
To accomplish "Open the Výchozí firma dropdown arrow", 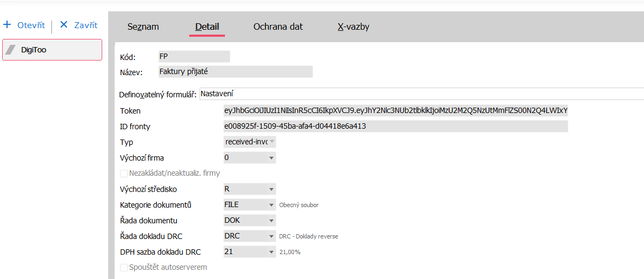I will (271, 158).
